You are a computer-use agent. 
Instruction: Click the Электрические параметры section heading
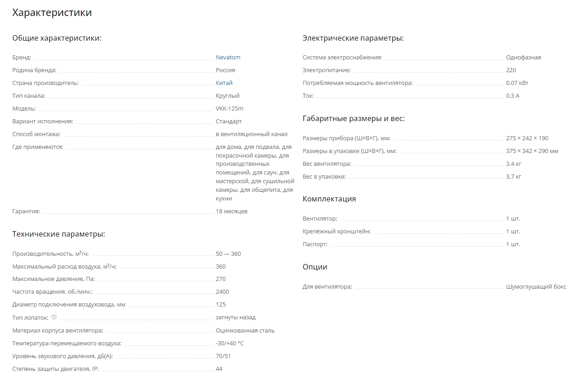tap(353, 38)
